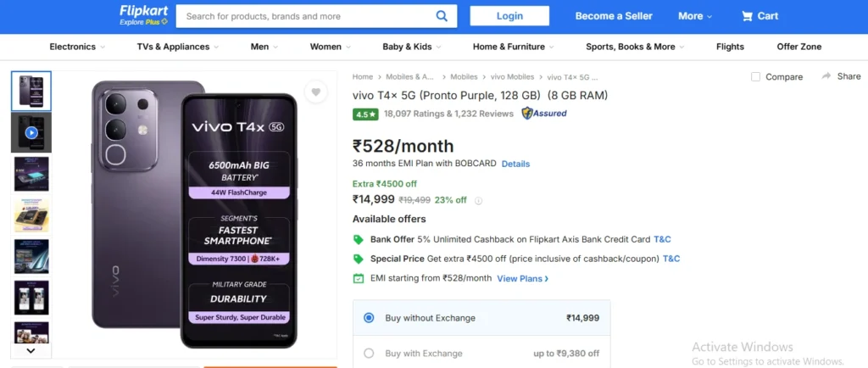Open View Plans EMI link
Image resolution: width=868 pixels, height=368 pixels.
522,278
